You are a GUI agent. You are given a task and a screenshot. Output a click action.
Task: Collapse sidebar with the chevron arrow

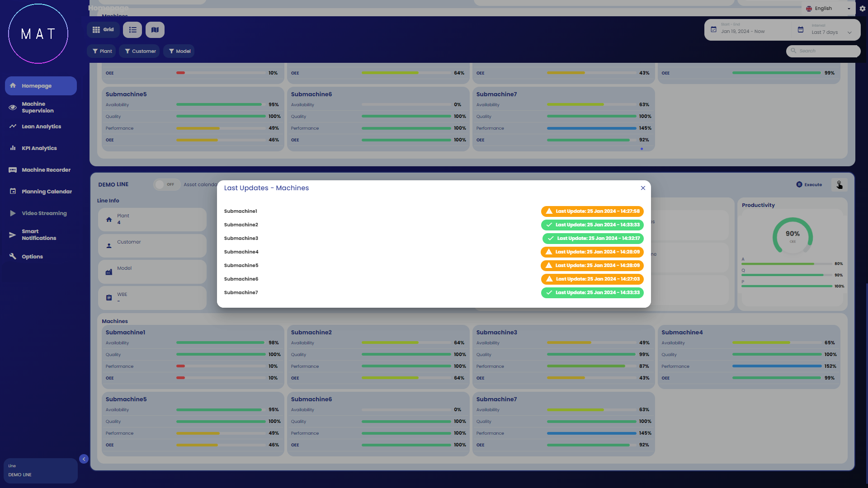[84, 459]
